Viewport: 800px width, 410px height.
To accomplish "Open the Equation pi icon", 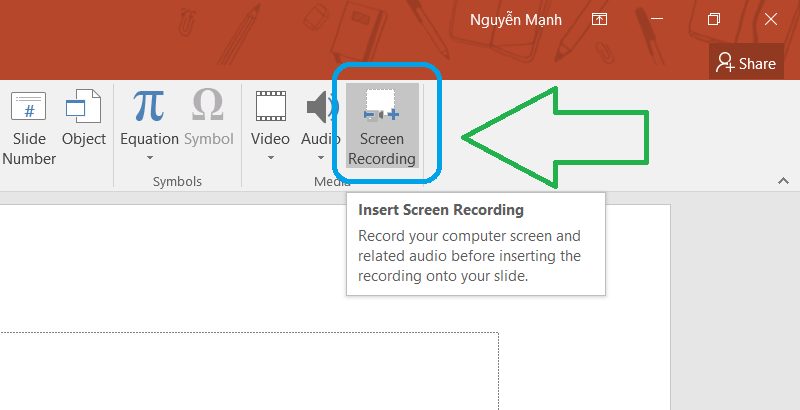I will click(149, 106).
